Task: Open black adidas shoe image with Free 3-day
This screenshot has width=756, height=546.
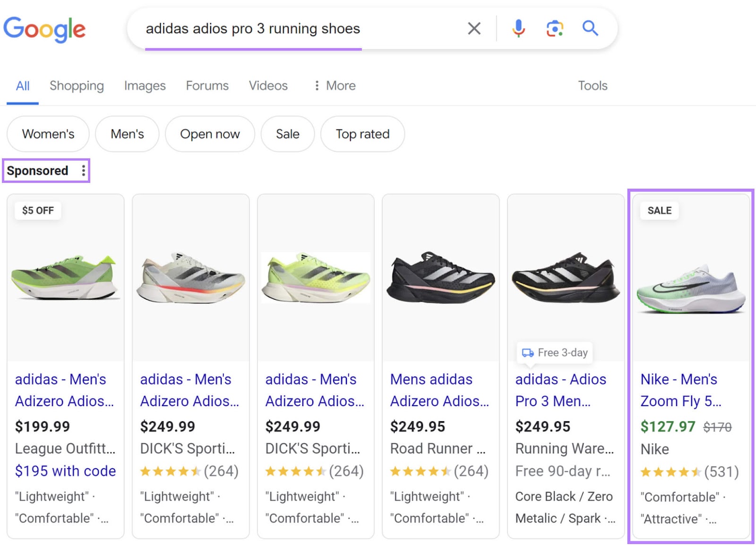Action: (566, 277)
